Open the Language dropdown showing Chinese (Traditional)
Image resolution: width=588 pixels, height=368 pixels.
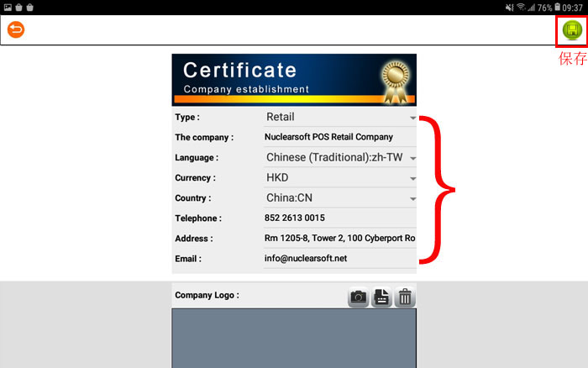339,158
